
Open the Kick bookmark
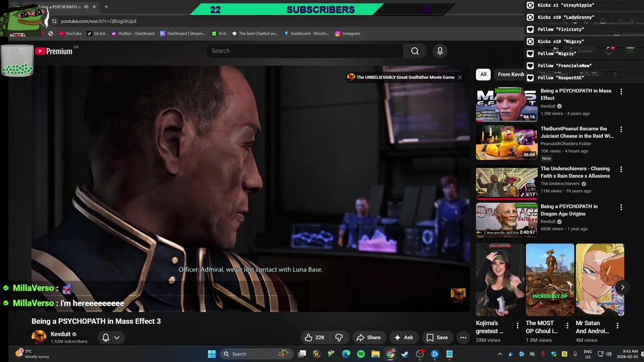point(219,34)
